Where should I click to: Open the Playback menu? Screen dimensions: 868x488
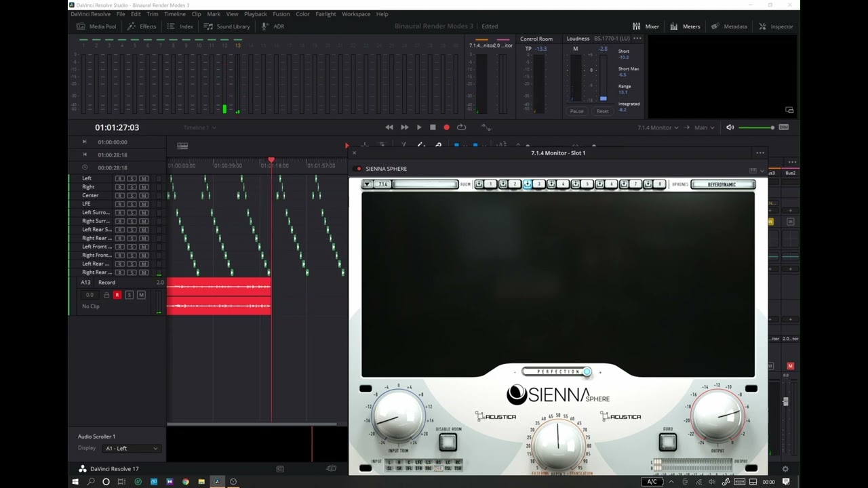click(256, 14)
